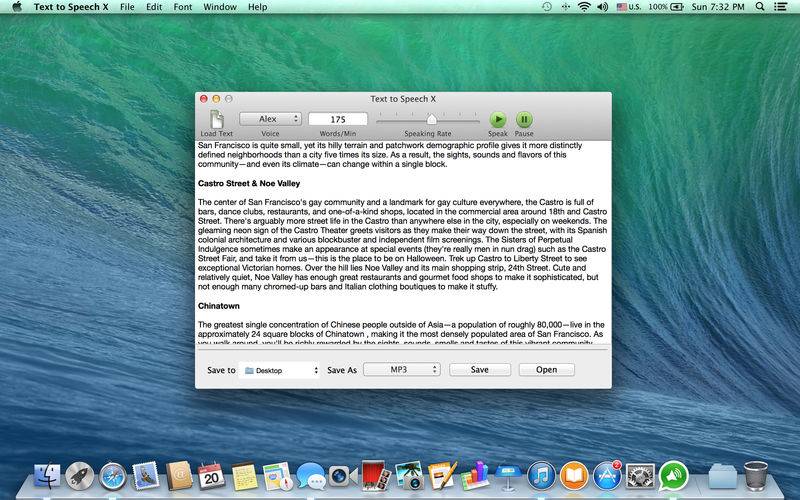This screenshot has height=500, width=800.
Task: Open iPhoto icon in Dock
Action: tap(409, 476)
